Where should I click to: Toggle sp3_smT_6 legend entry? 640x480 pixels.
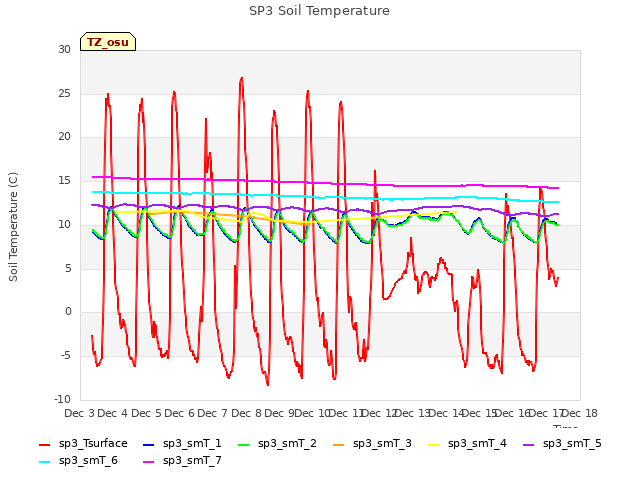coord(78,460)
